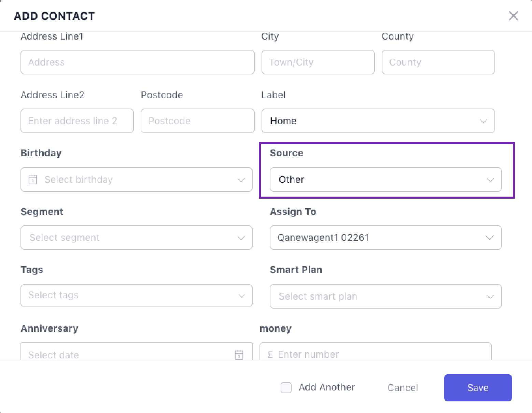Click the County text field
The image size is (532, 413).
[x=438, y=62]
